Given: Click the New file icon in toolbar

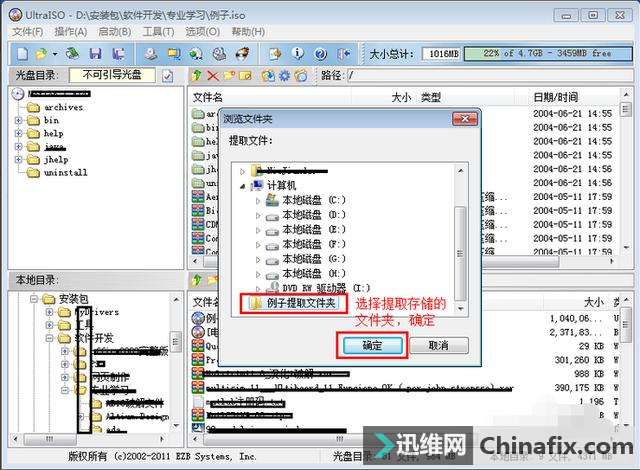Looking at the screenshot, I should [23, 53].
